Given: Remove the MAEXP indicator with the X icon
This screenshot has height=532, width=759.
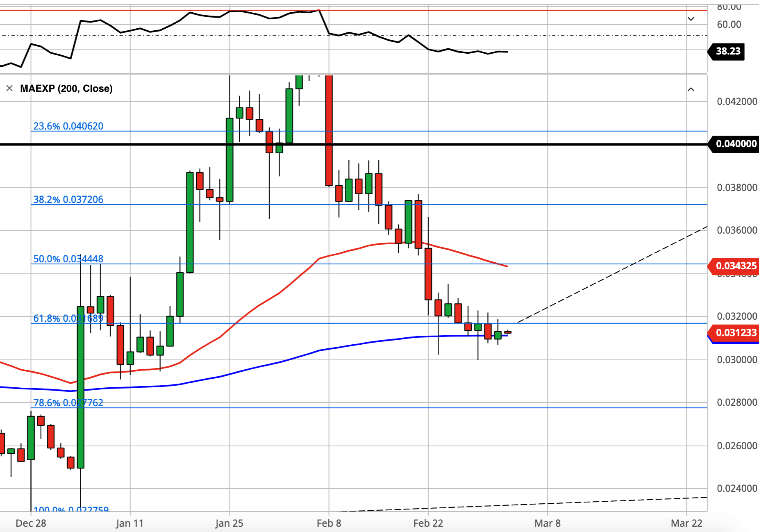Looking at the screenshot, I should (9, 89).
